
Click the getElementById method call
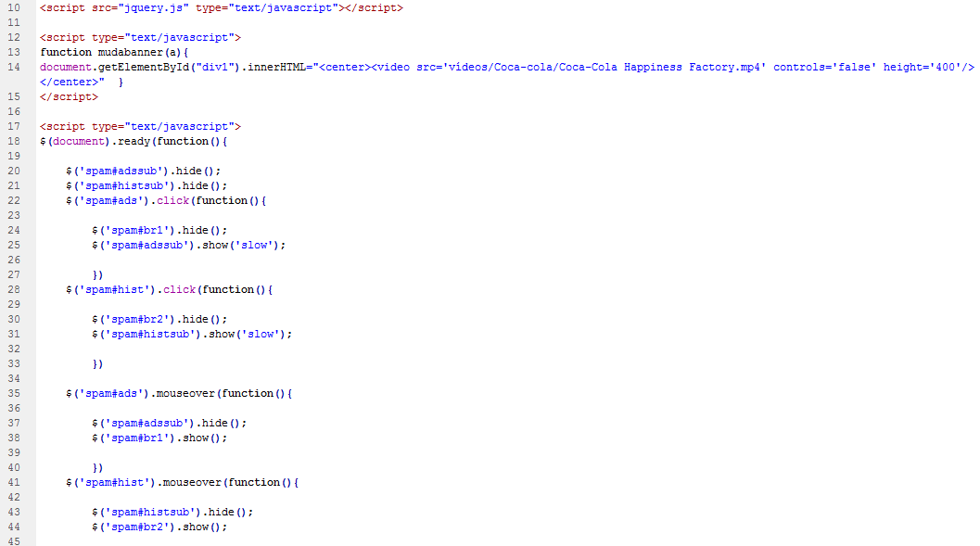pos(143,67)
